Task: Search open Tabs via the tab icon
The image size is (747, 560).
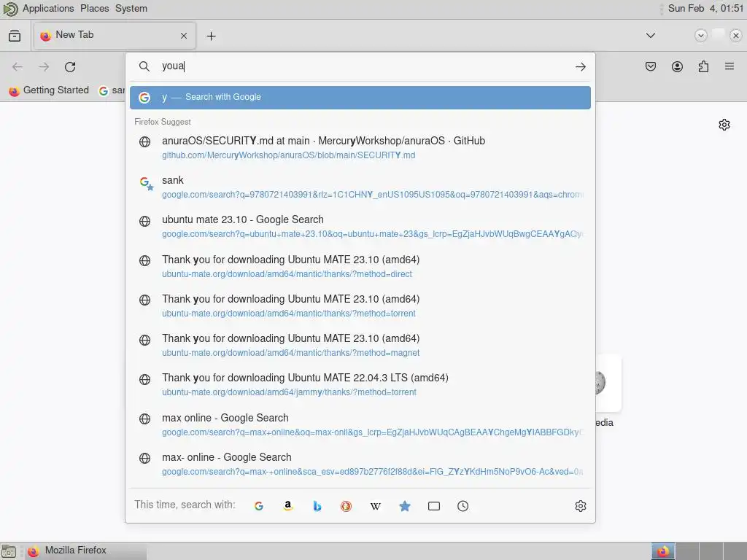Action: [434, 506]
